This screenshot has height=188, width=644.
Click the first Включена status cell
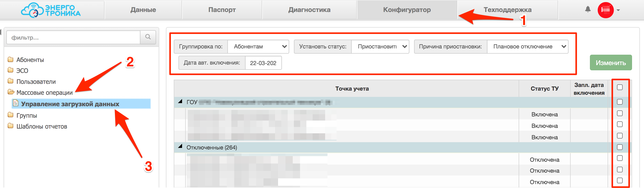click(545, 114)
